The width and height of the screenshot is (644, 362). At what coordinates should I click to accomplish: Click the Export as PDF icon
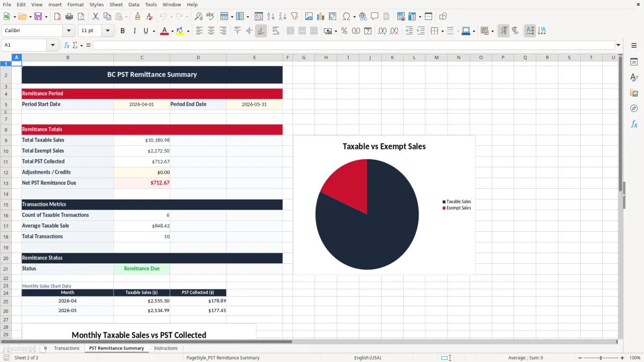point(57,17)
